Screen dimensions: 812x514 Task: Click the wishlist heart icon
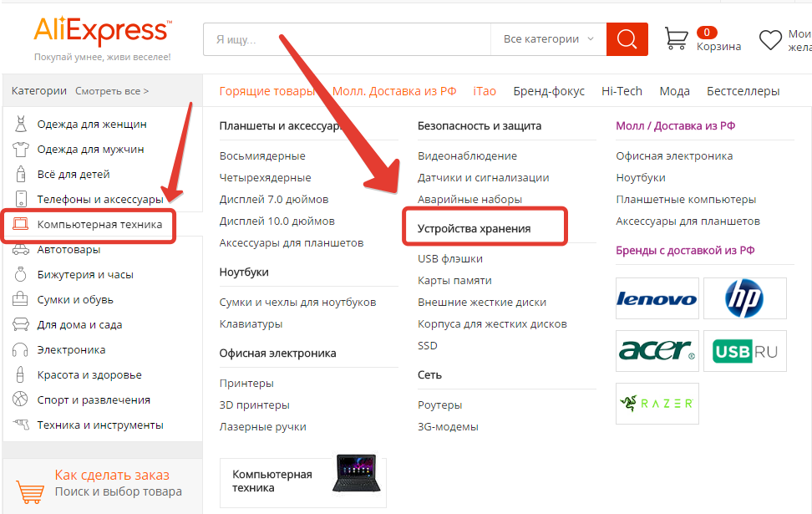[x=769, y=39]
